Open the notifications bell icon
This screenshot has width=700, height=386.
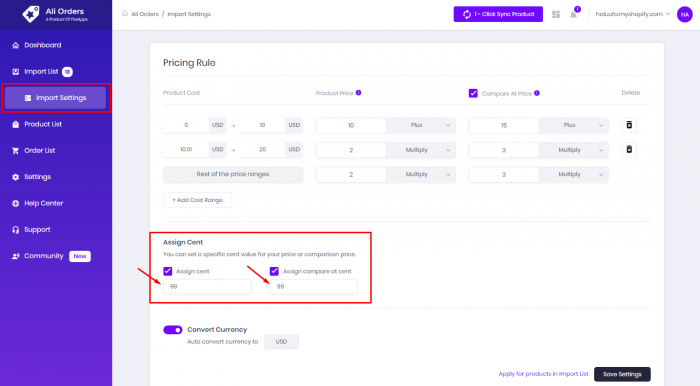tap(574, 14)
